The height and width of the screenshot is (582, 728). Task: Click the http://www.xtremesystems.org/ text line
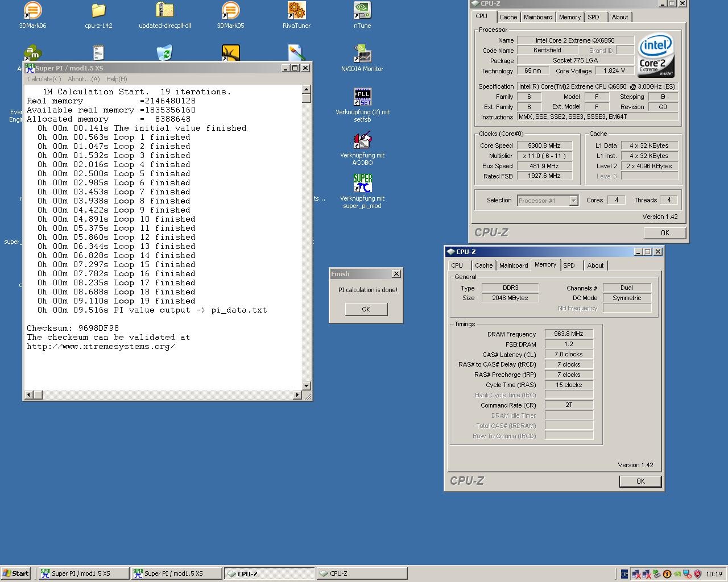tap(101, 346)
